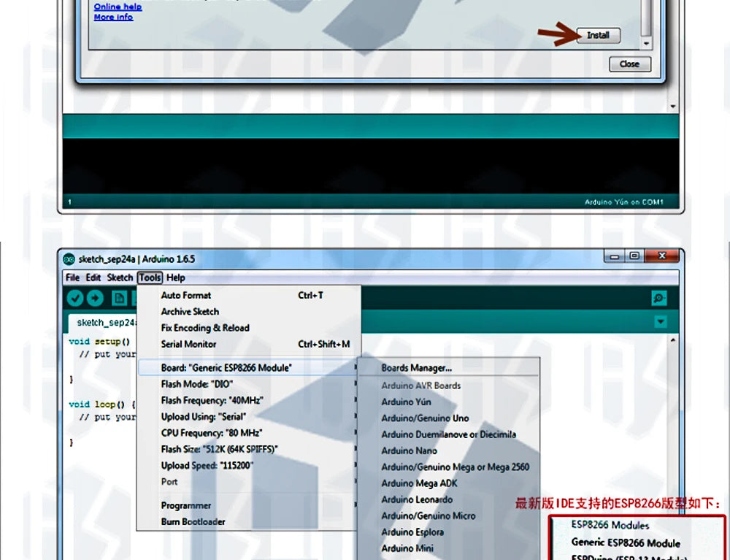Open the Sketch menu

(x=120, y=277)
